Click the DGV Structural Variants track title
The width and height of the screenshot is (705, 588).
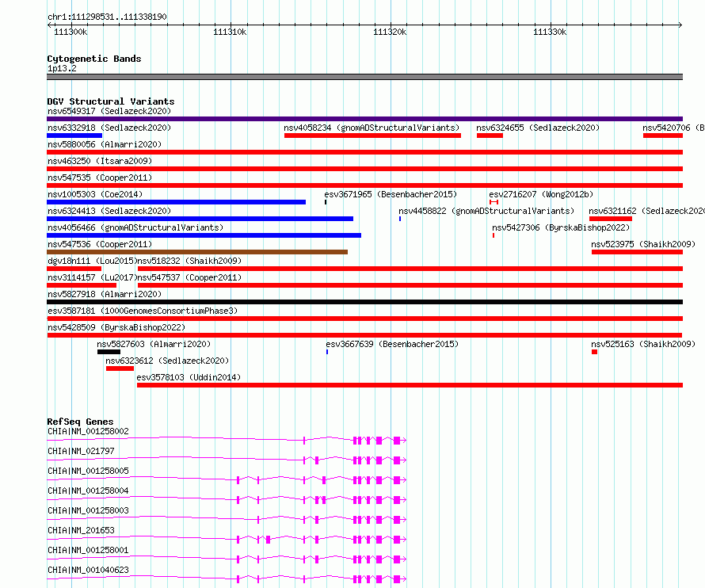[x=111, y=101]
